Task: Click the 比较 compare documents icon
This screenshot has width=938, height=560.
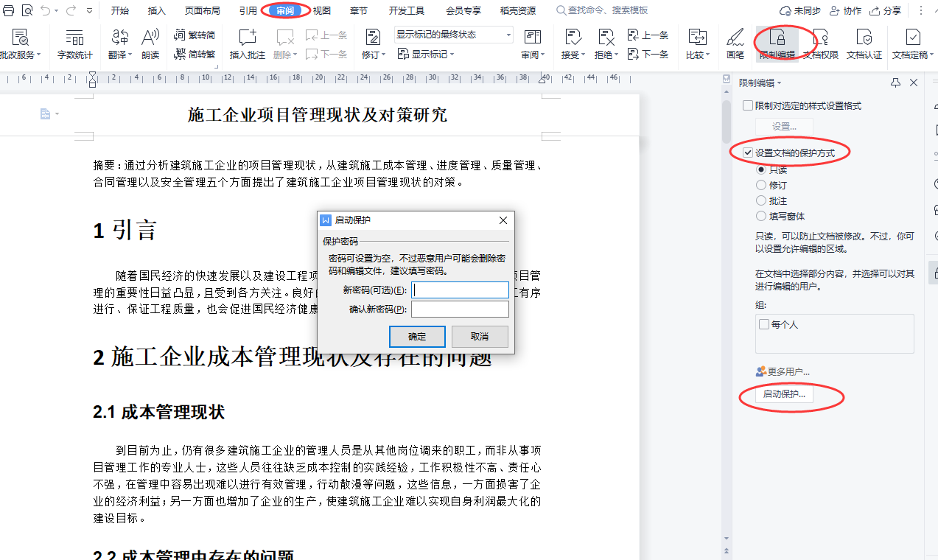Action: coord(696,38)
